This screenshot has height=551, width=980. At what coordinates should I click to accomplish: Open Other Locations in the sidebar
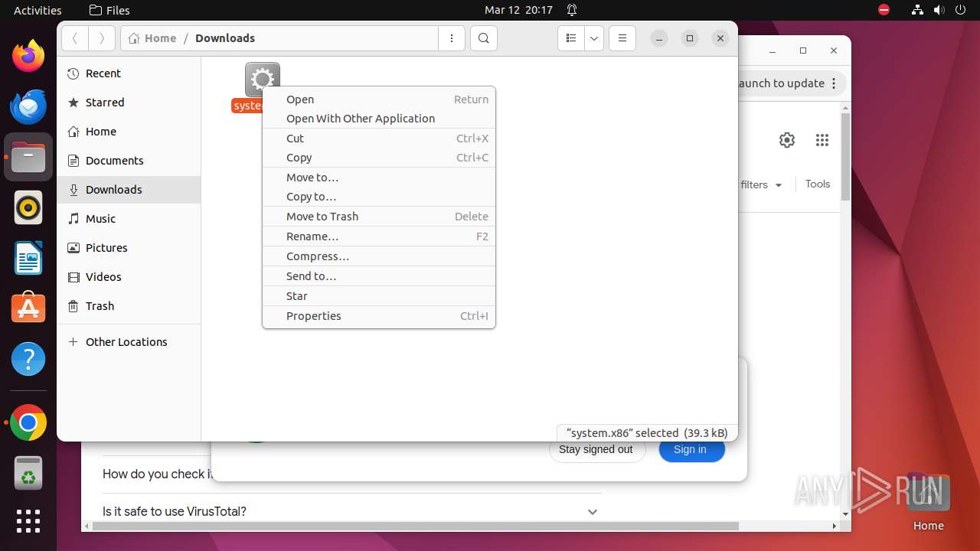click(x=129, y=342)
